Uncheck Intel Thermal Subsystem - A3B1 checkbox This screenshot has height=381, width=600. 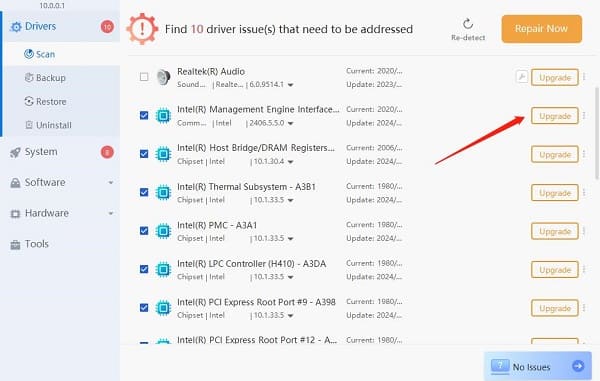point(144,192)
